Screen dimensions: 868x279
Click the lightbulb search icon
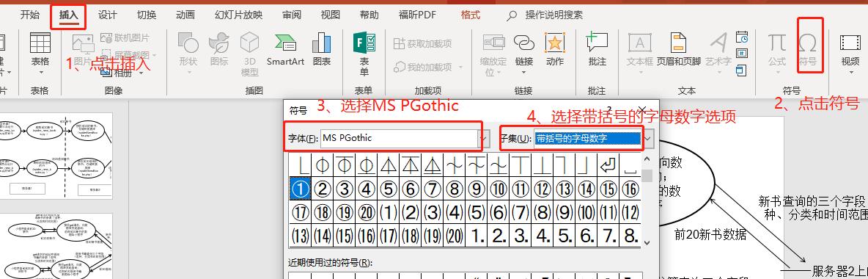pos(512,15)
